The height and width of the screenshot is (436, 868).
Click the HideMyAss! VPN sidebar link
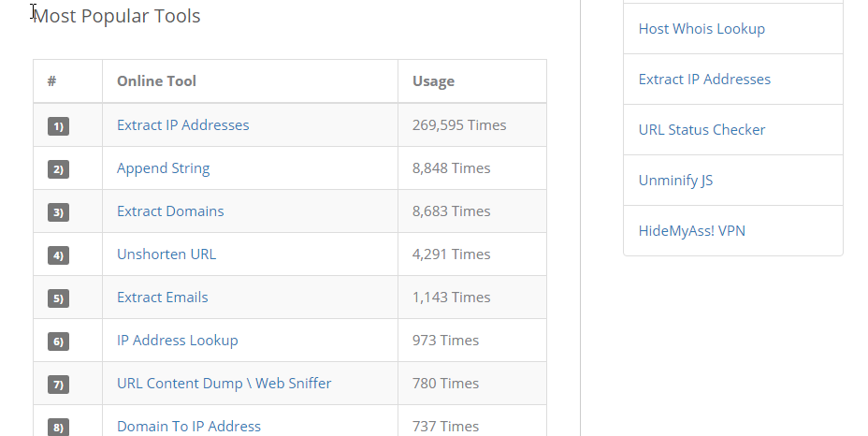[x=691, y=231]
